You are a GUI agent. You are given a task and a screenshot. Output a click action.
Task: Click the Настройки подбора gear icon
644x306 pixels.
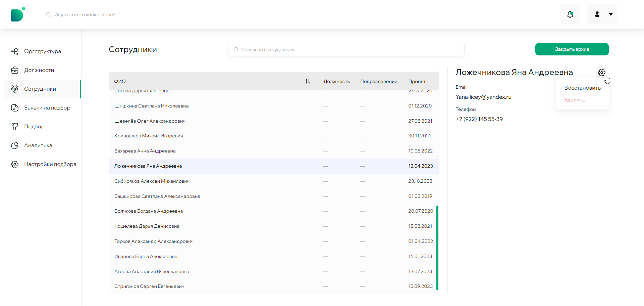(x=15, y=164)
